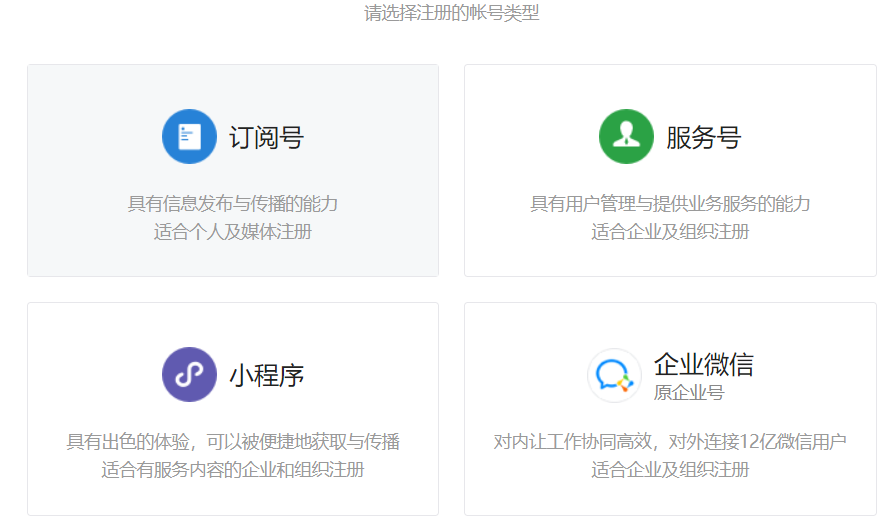Click the text 具有出色的体验，可以被便捷地获取与传播

[233, 442]
